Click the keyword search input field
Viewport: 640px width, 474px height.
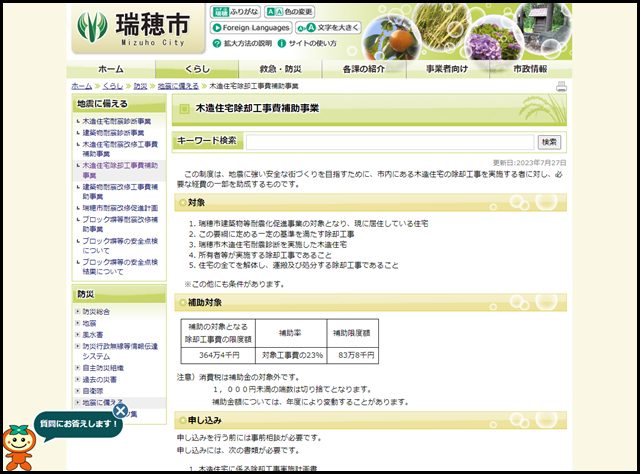click(x=397, y=142)
